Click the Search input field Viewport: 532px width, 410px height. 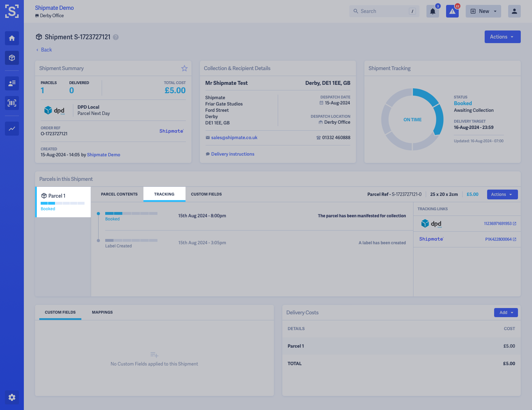[x=384, y=11]
